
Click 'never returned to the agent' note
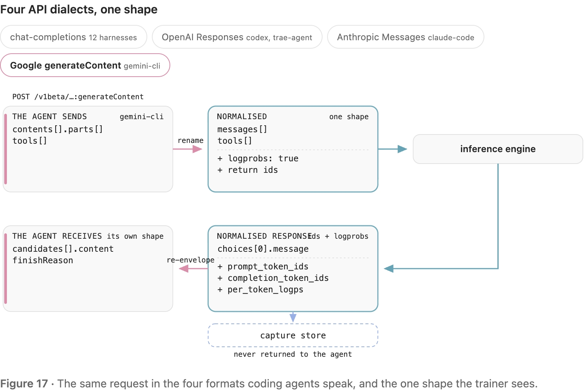(293, 354)
